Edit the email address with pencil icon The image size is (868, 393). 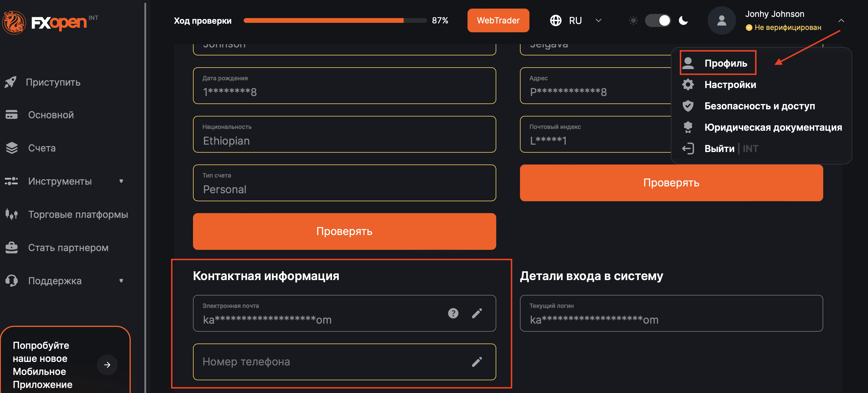477,313
